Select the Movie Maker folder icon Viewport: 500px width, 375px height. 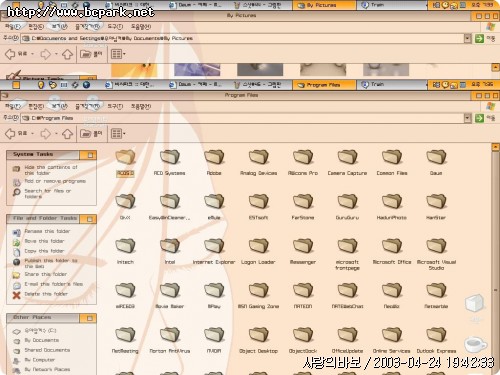pos(170,290)
